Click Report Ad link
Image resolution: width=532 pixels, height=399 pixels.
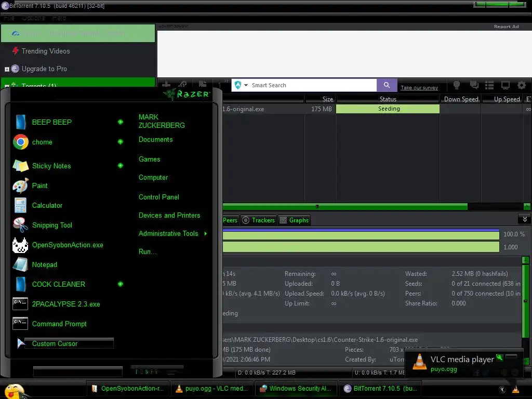pyautogui.click(x=506, y=26)
